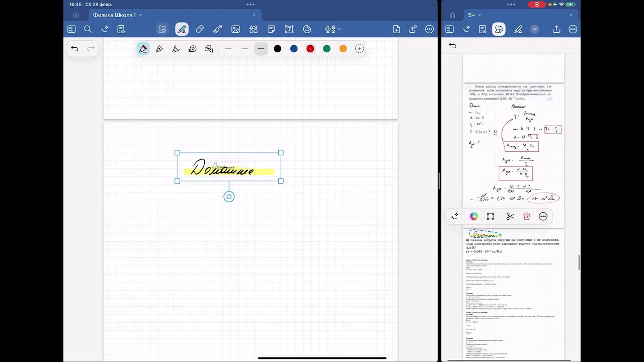
Task: Open the stickers tool
Action: coord(307,29)
